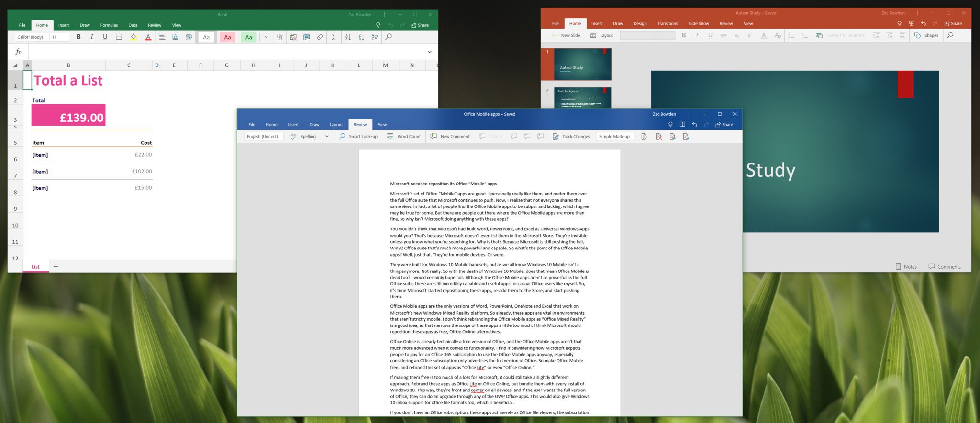Open the Layout tab in Word

(x=336, y=125)
